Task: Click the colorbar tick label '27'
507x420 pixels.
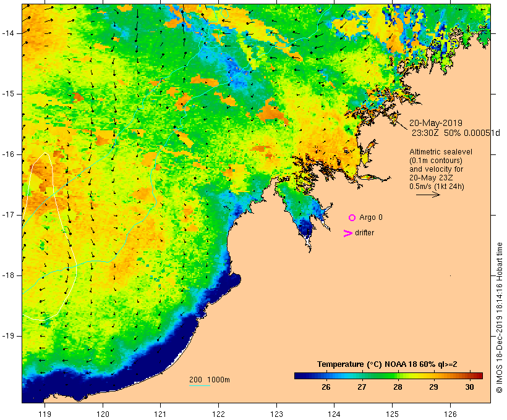Action: [362, 387]
